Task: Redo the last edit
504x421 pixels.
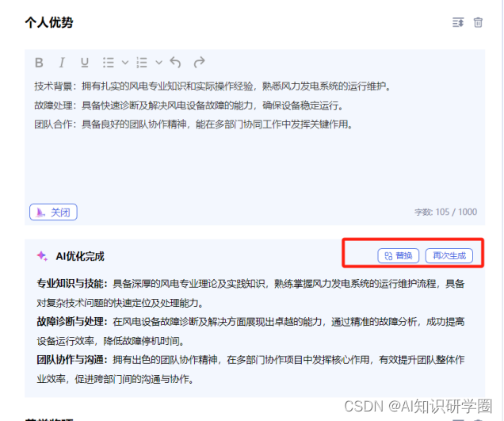Action: click(x=199, y=63)
